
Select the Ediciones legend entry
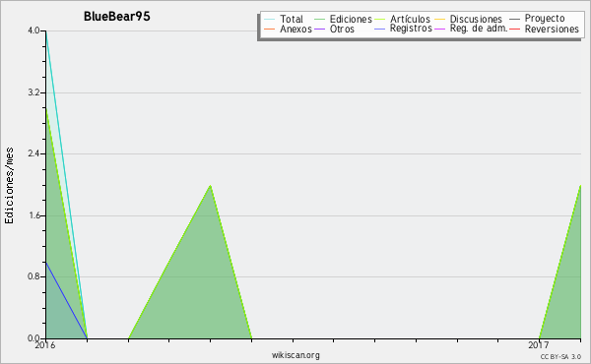343,19
